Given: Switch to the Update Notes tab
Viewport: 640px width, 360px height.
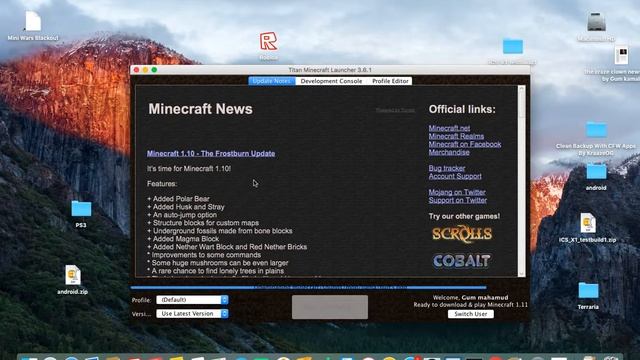Looking at the screenshot, I should pyautogui.click(x=271, y=81).
